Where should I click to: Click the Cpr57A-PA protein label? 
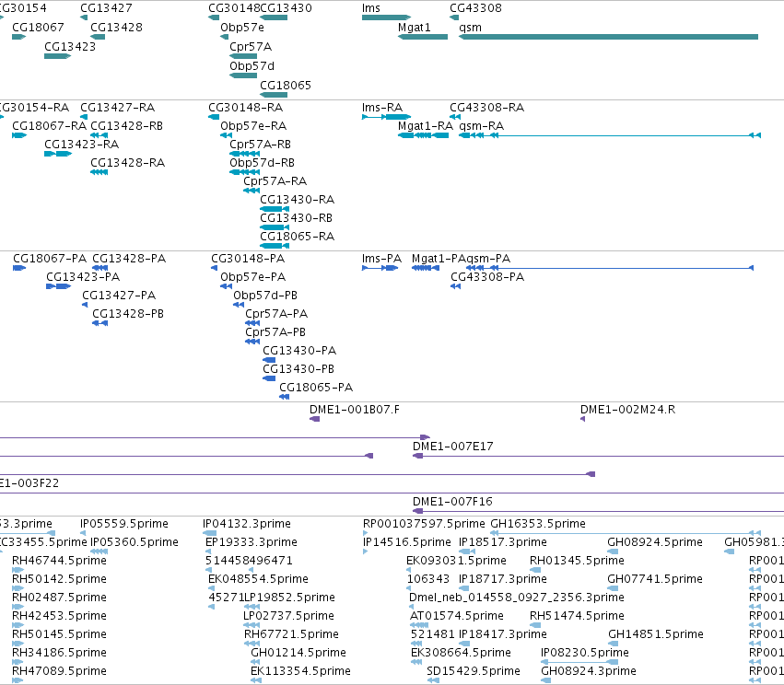pyautogui.click(x=276, y=314)
